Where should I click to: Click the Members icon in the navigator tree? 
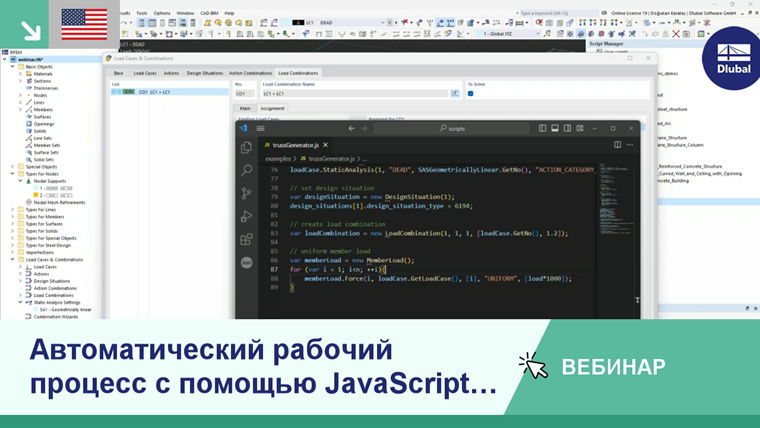tap(29, 110)
